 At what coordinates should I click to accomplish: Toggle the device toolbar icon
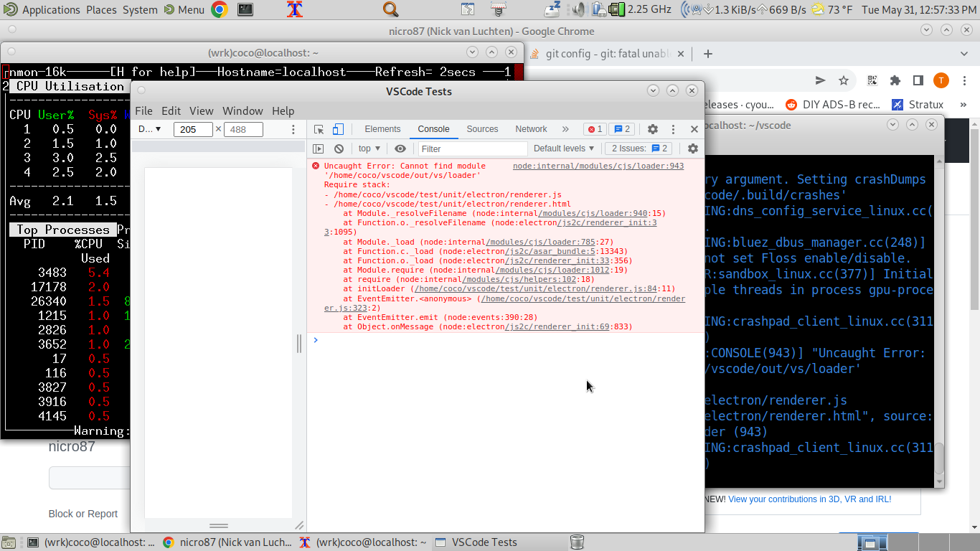point(338,129)
